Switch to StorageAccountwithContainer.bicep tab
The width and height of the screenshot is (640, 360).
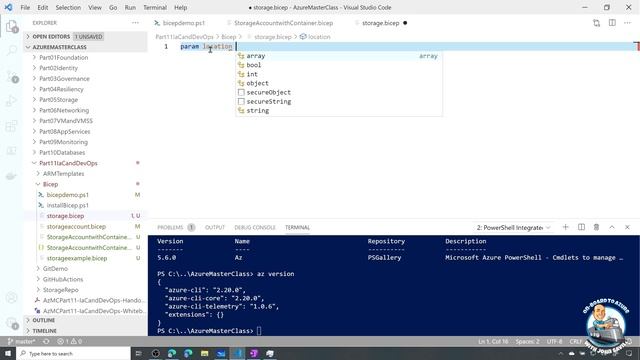tap(284, 23)
